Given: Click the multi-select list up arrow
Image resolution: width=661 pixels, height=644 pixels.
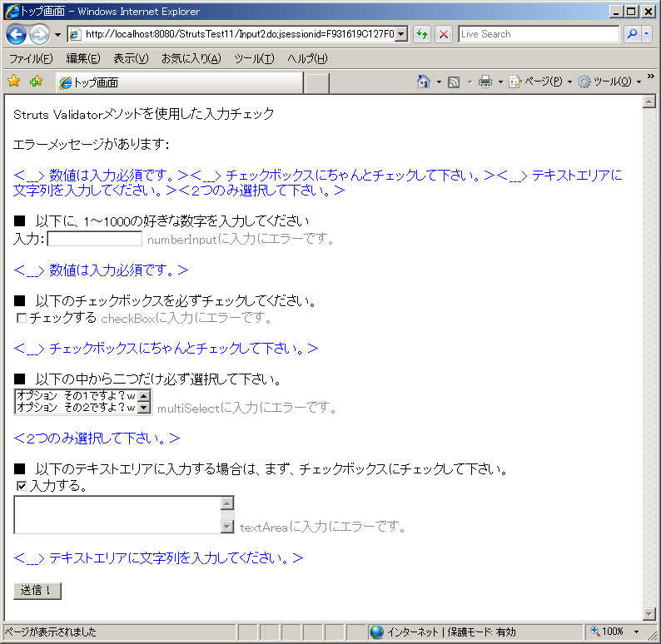Looking at the screenshot, I should coord(144,396).
